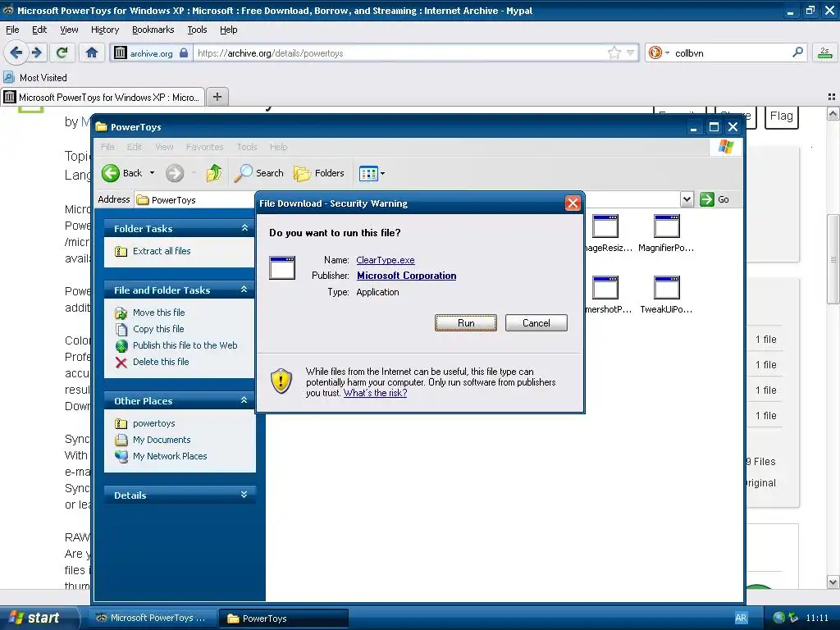Toggle the Explorer Folders pane button
The height and width of the screenshot is (630, 840).
point(319,173)
